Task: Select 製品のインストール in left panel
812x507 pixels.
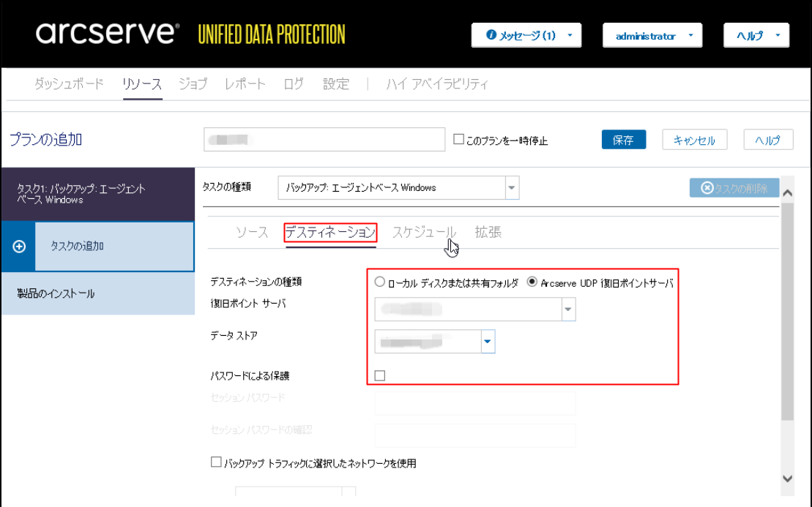Action: (98, 293)
